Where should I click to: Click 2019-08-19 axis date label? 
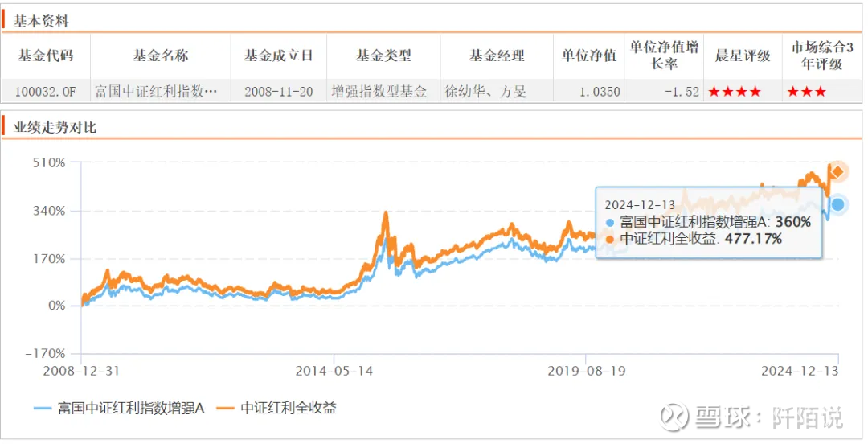(x=587, y=371)
